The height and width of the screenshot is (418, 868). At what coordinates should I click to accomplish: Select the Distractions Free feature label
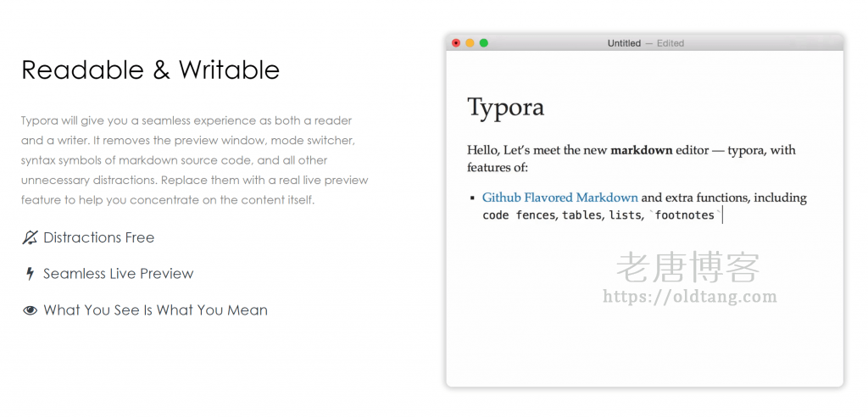(x=99, y=237)
